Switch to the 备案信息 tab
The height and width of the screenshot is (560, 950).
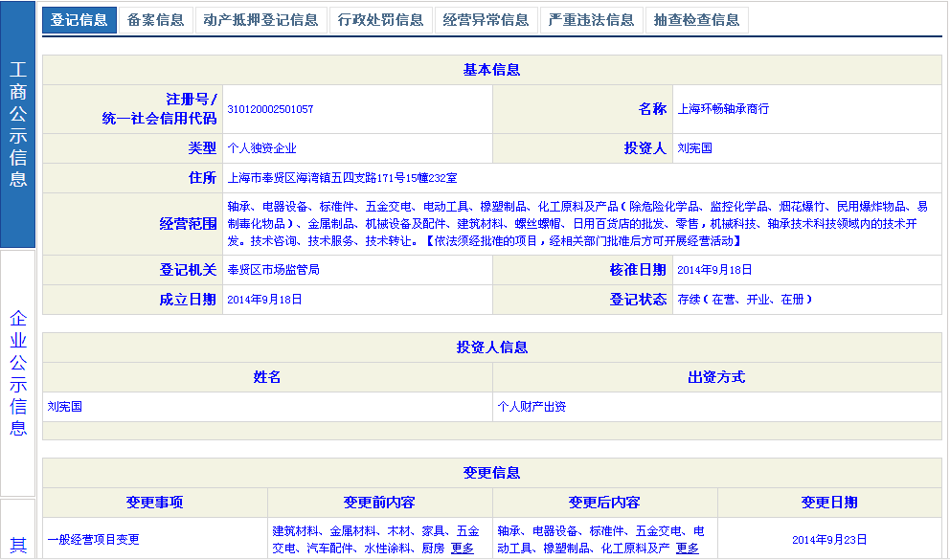[x=155, y=20]
